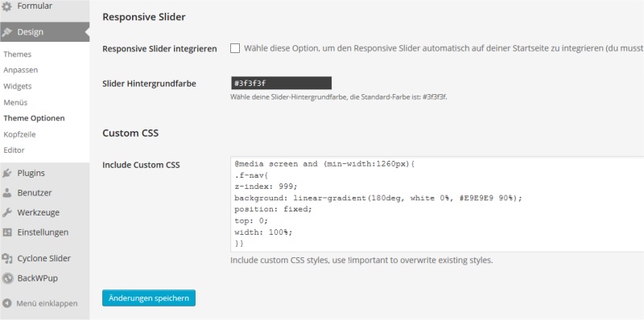The image size is (644, 320).
Task: Open the Anpassen submenu item
Action: pyautogui.click(x=21, y=70)
